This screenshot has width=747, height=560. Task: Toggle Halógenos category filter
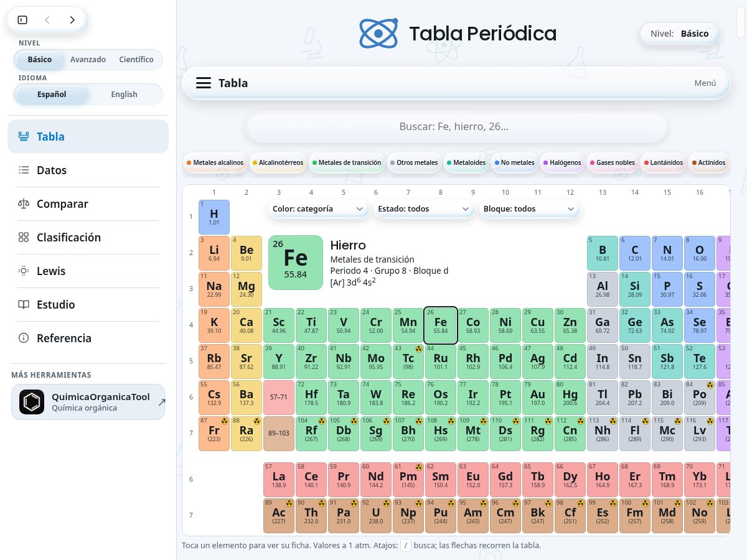562,162
